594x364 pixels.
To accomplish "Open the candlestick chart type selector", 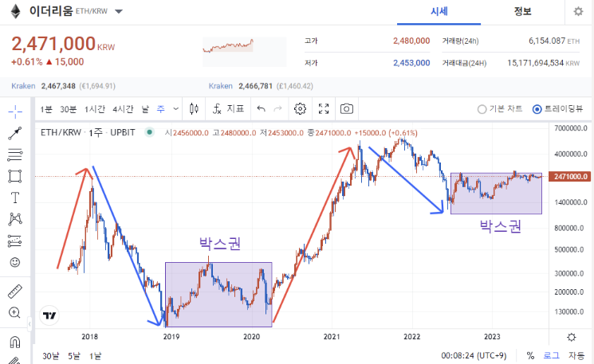I will tap(194, 109).
